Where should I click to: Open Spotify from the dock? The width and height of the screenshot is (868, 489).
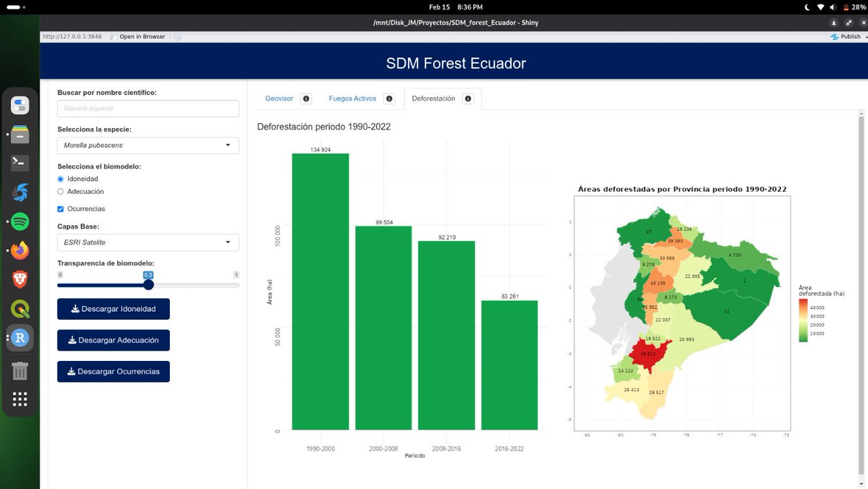20,221
